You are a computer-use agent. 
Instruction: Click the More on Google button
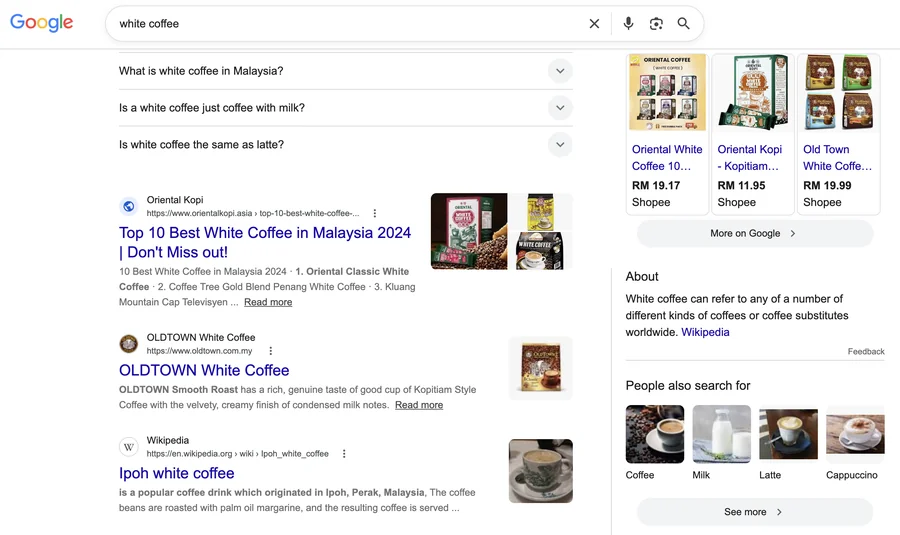pos(755,234)
